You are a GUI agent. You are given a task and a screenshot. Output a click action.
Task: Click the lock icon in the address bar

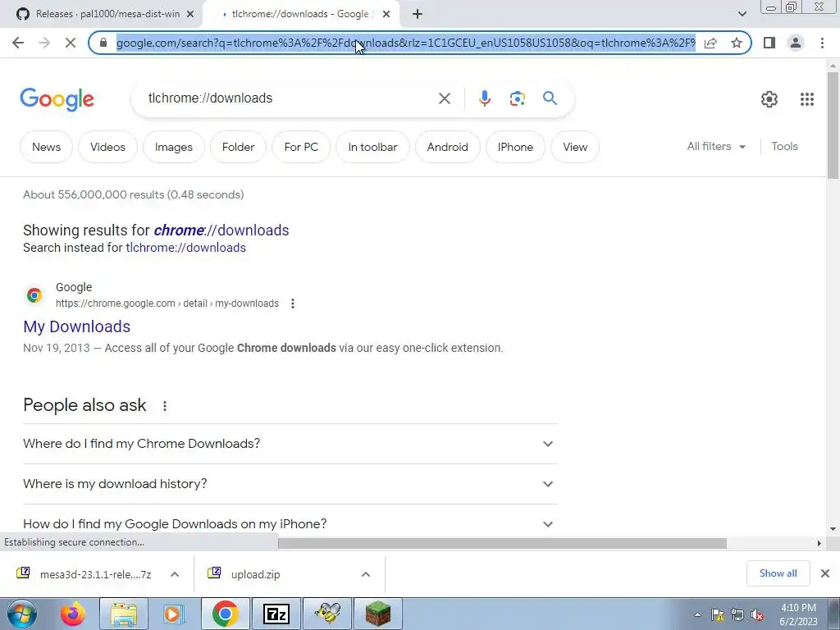tap(103, 43)
